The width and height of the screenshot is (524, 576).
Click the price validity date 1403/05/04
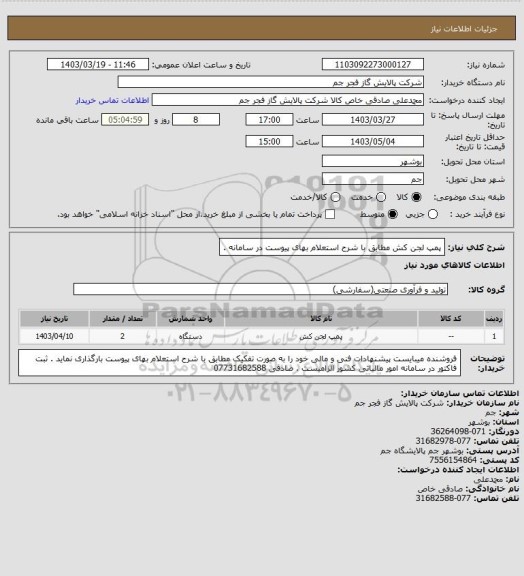pos(373,141)
